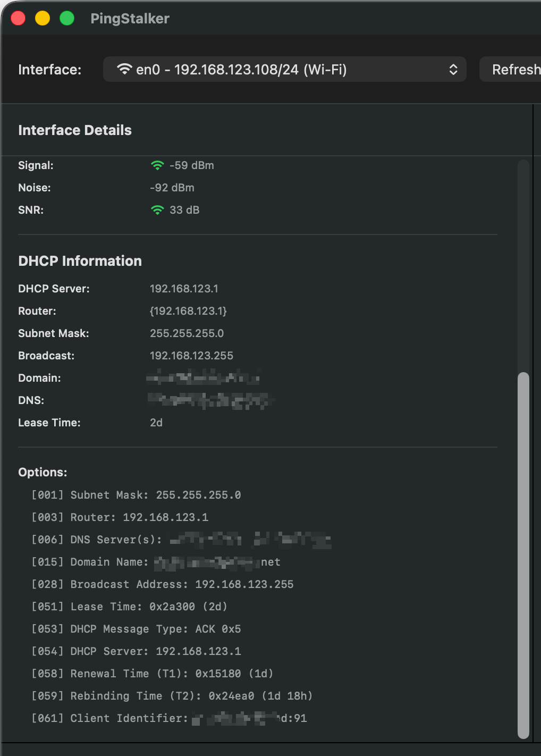
Task: Click the DHCP Information heading
Action: [x=80, y=261]
